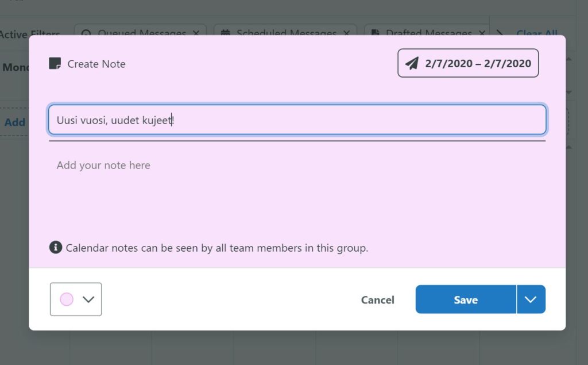Click the Add link behind the dialog

pyautogui.click(x=15, y=122)
